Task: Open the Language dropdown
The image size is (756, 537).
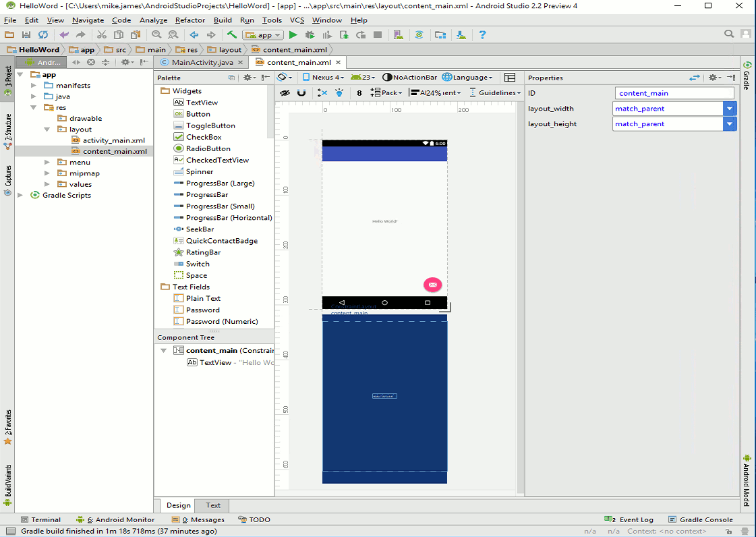Action: tap(467, 77)
